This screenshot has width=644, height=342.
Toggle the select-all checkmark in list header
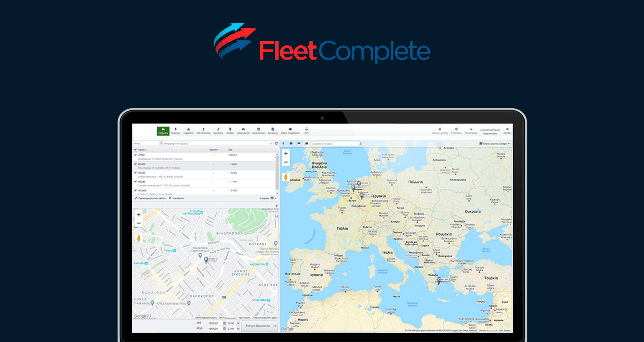pos(135,150)
